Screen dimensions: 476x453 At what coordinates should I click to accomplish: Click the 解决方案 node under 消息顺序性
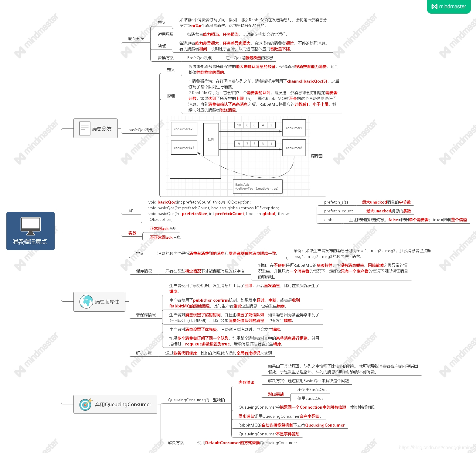[x=144, y=353]
